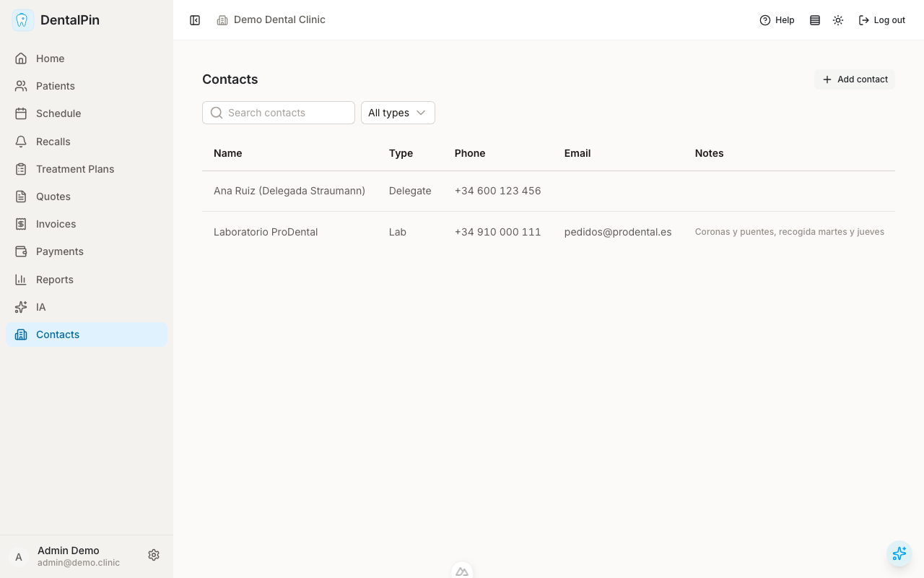The height and width of the screenshot is (578, 924).
Task: Click phone number +34 910 000 111
Action: pyautogui.click(x=497, y=232)
